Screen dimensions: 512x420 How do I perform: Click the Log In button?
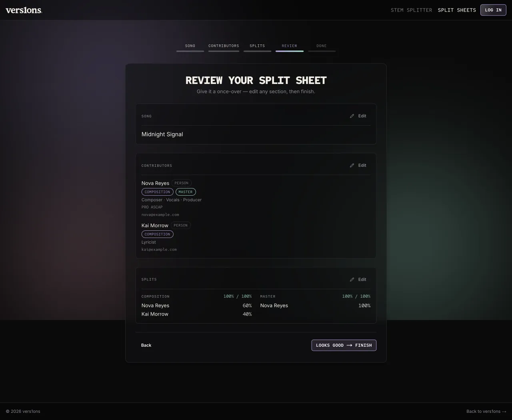493,10
